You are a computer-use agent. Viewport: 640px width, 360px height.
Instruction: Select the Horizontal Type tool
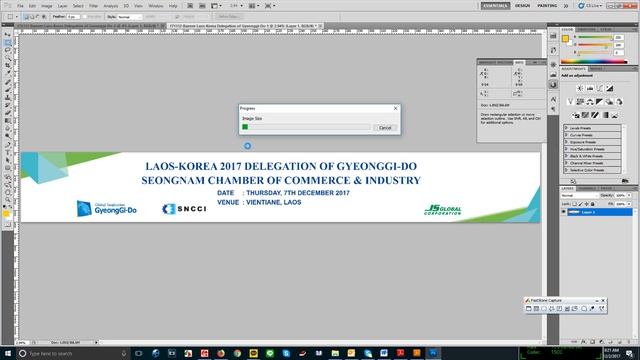(x=8, y=152)
